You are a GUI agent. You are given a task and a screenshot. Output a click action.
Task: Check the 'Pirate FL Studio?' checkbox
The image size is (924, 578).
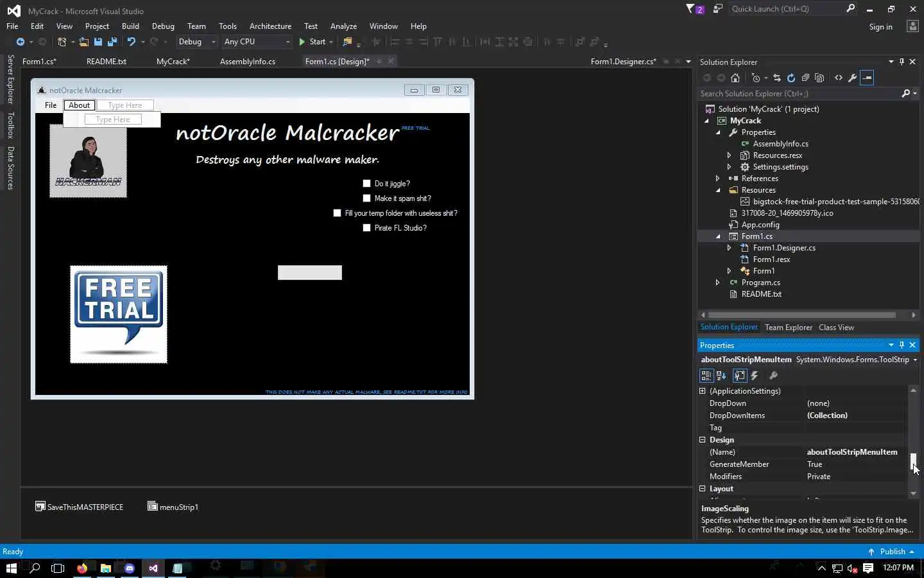click(366, 228)
